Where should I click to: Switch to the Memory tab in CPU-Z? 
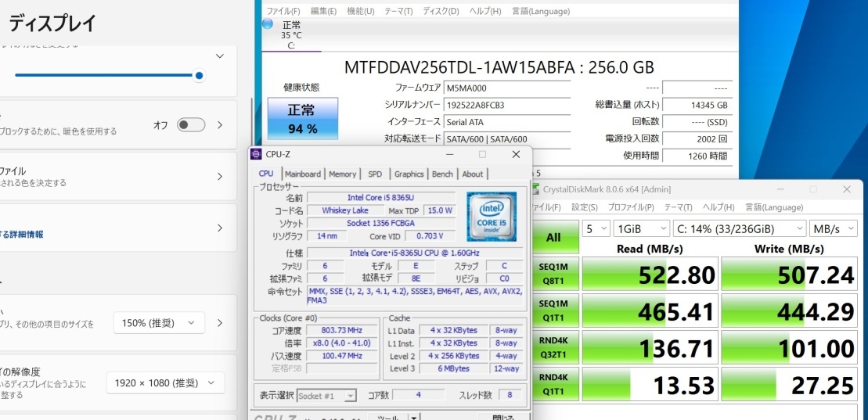(343, 174)
